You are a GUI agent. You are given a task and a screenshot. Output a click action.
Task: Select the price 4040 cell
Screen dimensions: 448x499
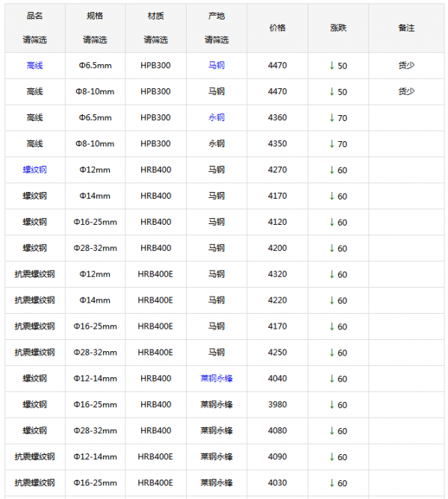point(277,379)
